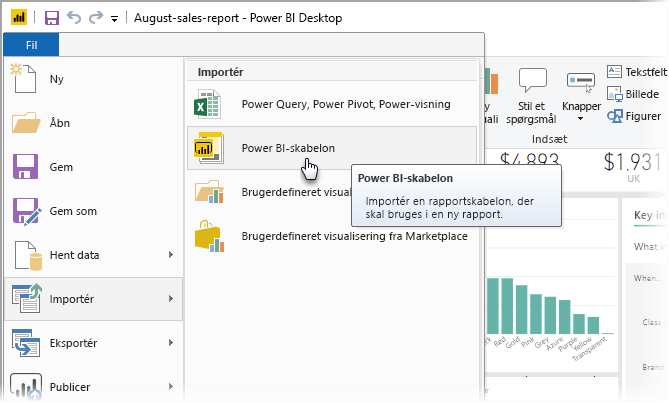Click the Key influencers tab heading

649,215
